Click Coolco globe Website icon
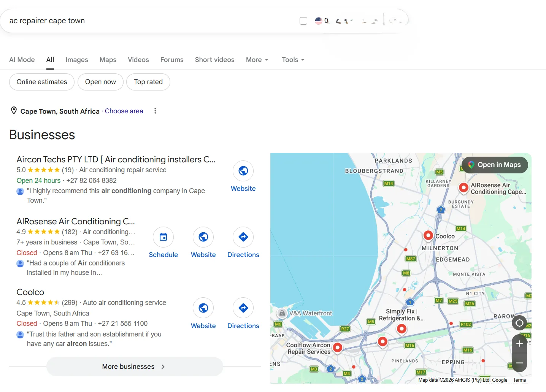The height and width of the screenshot is (392, 546). point(203,308)
